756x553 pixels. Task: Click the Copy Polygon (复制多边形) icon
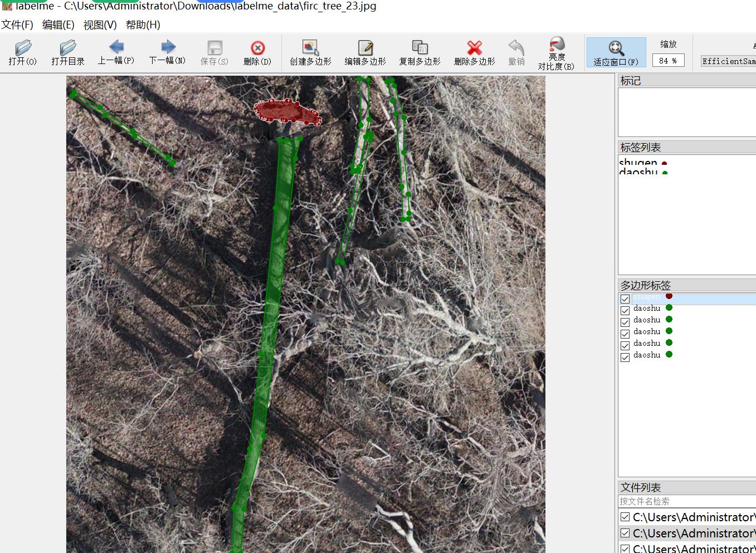point(420,52)
